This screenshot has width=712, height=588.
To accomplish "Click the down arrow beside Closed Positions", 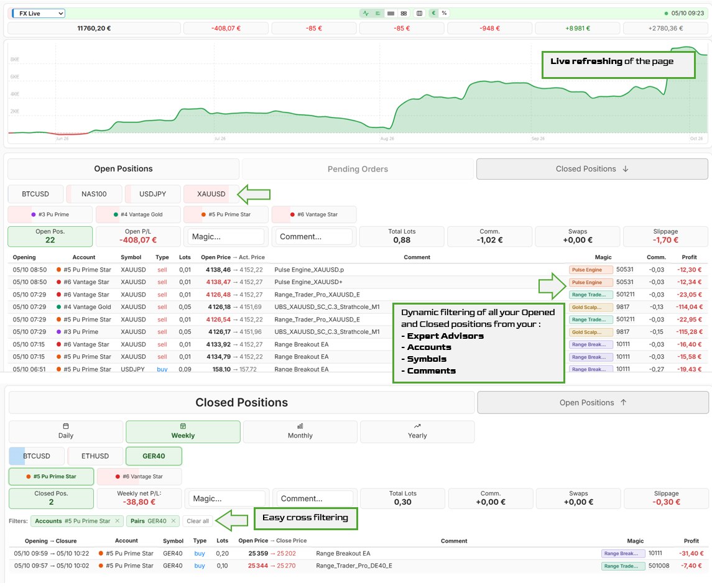I will [x=626, y=169].
